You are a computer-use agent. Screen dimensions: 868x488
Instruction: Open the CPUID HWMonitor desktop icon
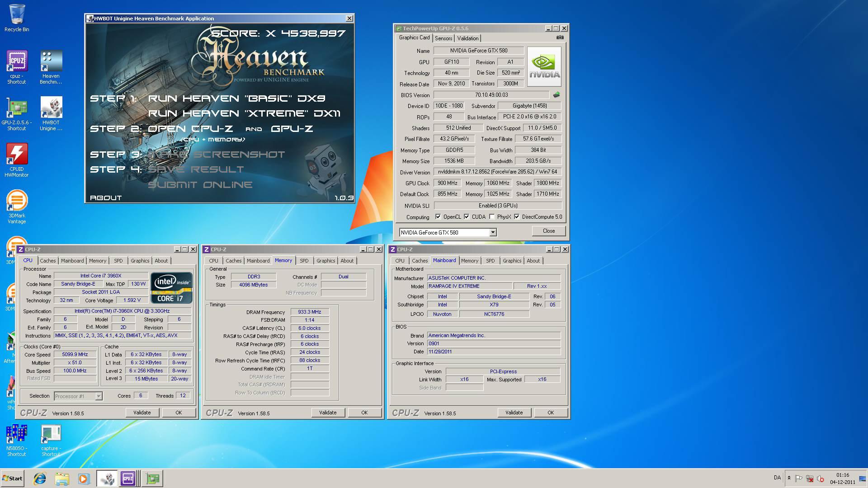click(17, 160)
